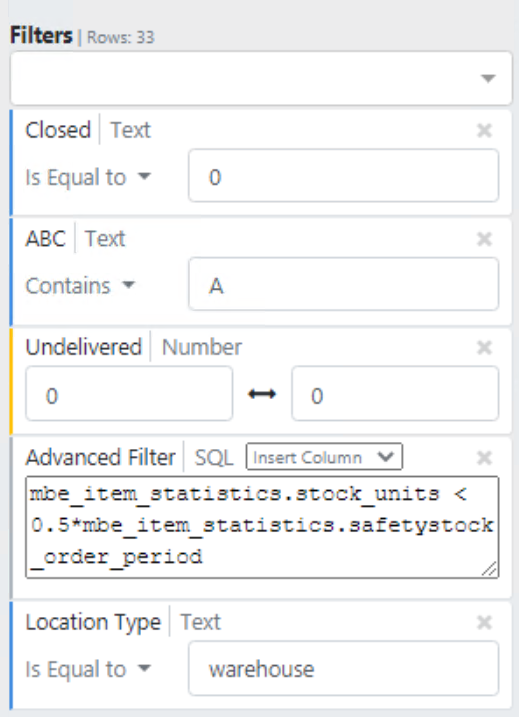Open Location Type 'Is Equal to' operator dropdown

88,669
